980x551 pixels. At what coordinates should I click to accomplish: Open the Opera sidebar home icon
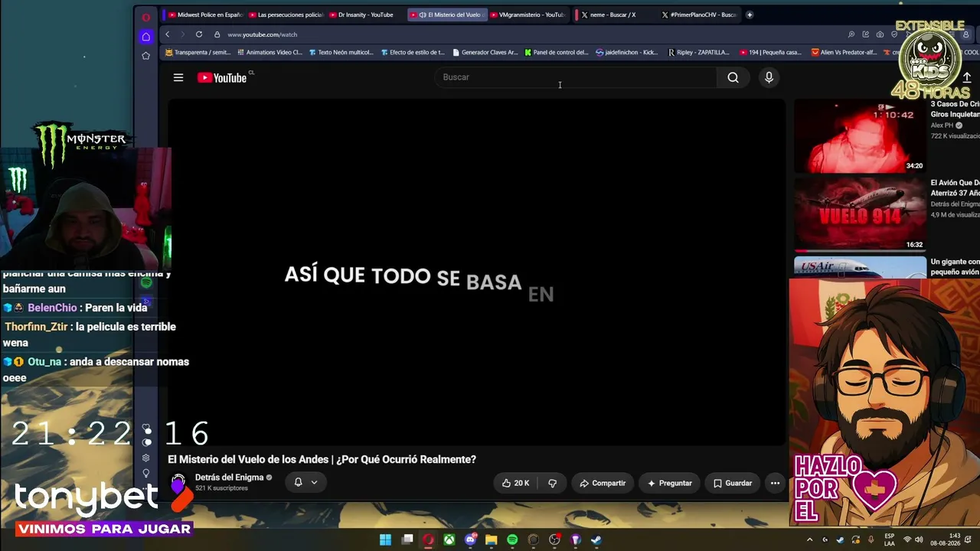click(x=145, y=37)
